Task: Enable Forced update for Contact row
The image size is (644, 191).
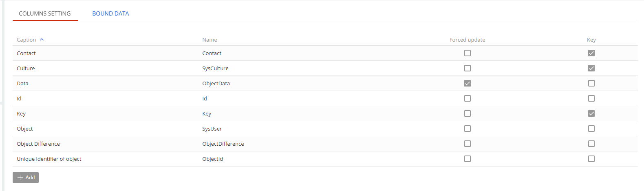Action: pyautogui.click(x=468, y=53)
